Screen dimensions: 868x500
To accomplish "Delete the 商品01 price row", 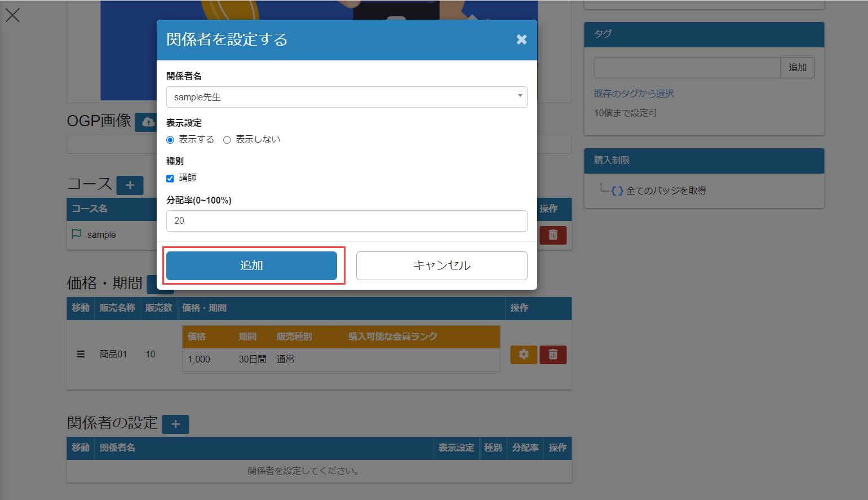I will click(552, 355).
